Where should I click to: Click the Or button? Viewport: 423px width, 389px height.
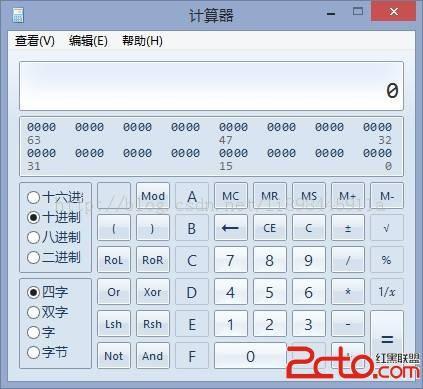(x=114, y=292)
